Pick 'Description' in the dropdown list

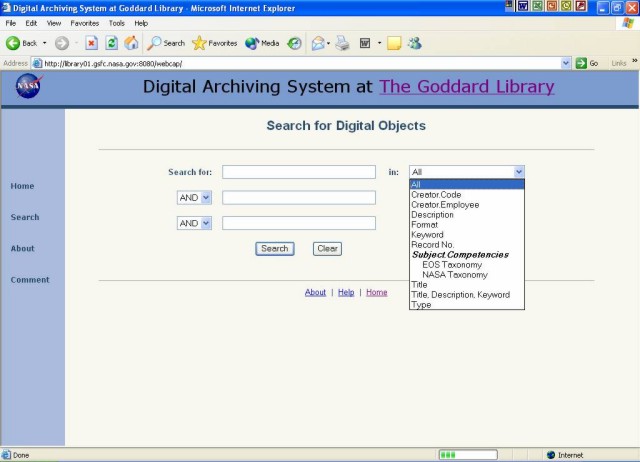[467, 215]
